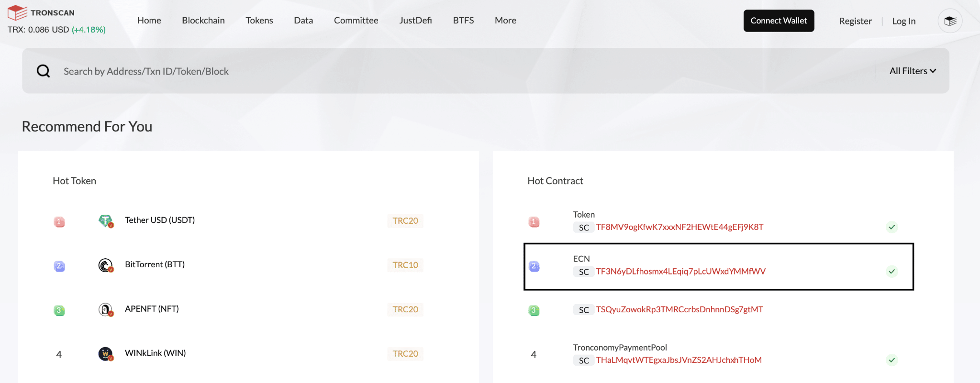Select the APENFT token icon
Image resolution: width=980 pixels, height=383 pixels.
pos(106,309)
